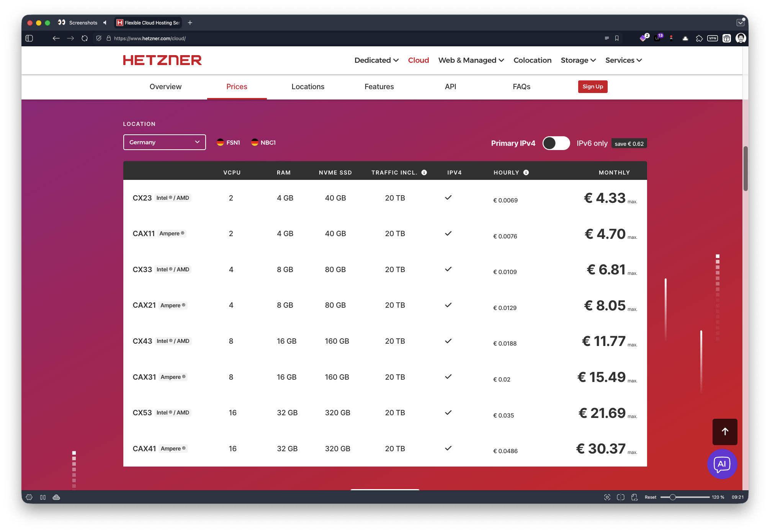
Task: Click the Hourly pricing info icon
Action: [x=526, y=172]
